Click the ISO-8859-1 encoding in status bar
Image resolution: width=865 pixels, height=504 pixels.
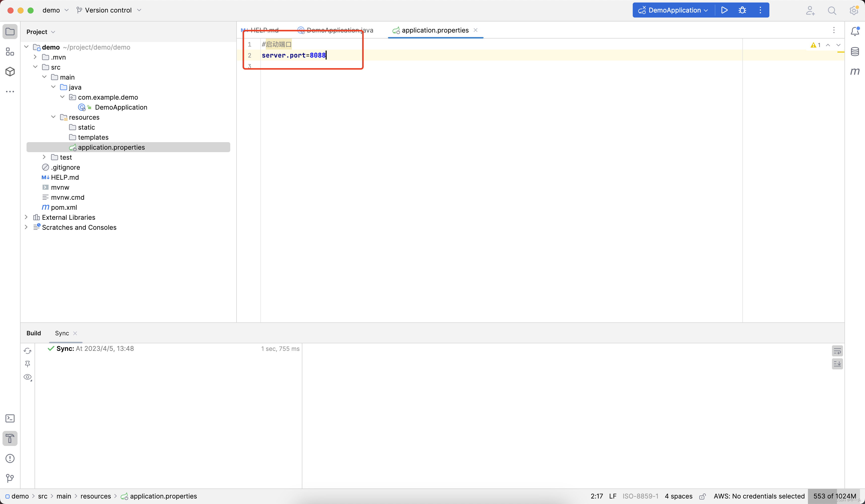(x=640, y=496)
